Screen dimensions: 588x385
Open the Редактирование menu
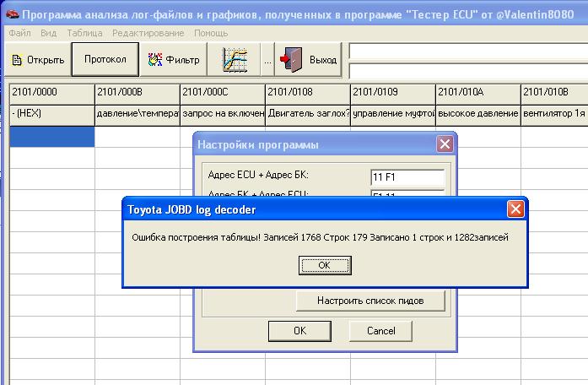coord(148,33)
